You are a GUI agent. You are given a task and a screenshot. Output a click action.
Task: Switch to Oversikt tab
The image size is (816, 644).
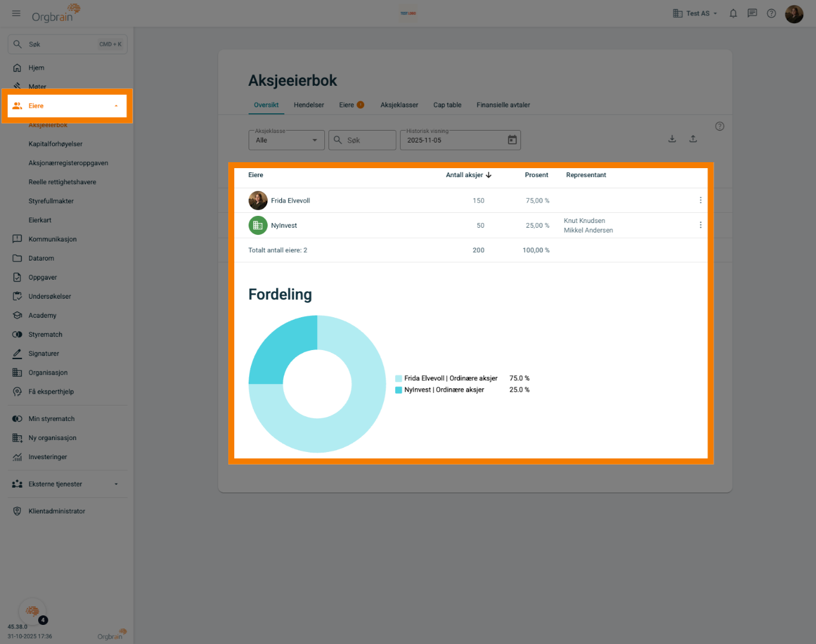pos(266,105)
